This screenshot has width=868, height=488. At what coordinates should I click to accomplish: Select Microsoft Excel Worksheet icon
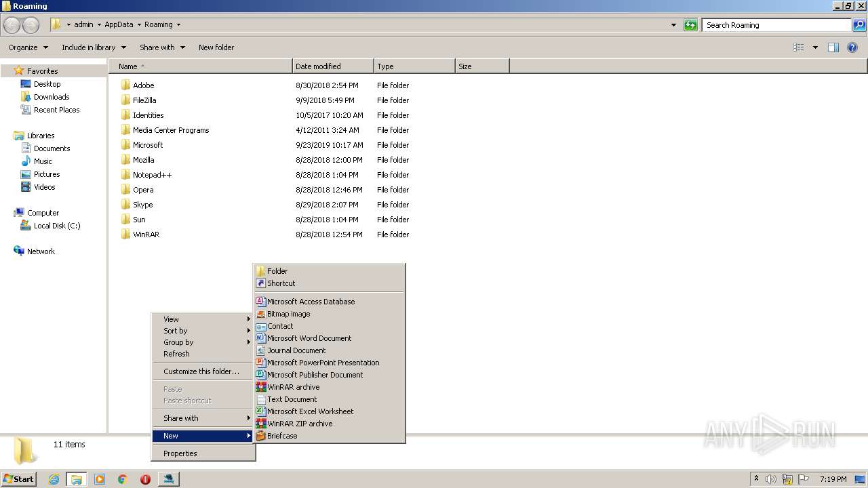pyautogui.click(x=260, y=411)
